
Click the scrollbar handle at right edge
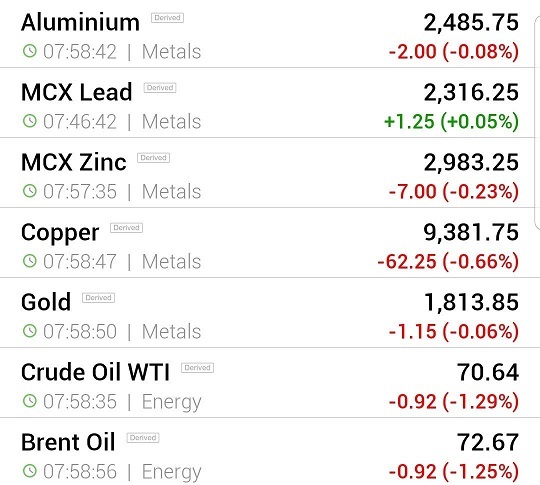point(537,122)
